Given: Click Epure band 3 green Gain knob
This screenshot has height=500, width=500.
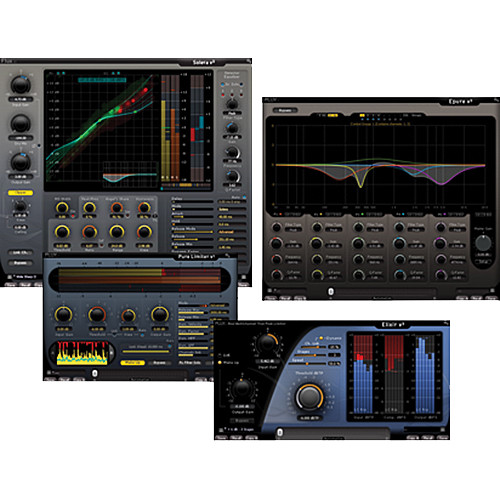Looking at the screenshot, I should coord(358,243).
